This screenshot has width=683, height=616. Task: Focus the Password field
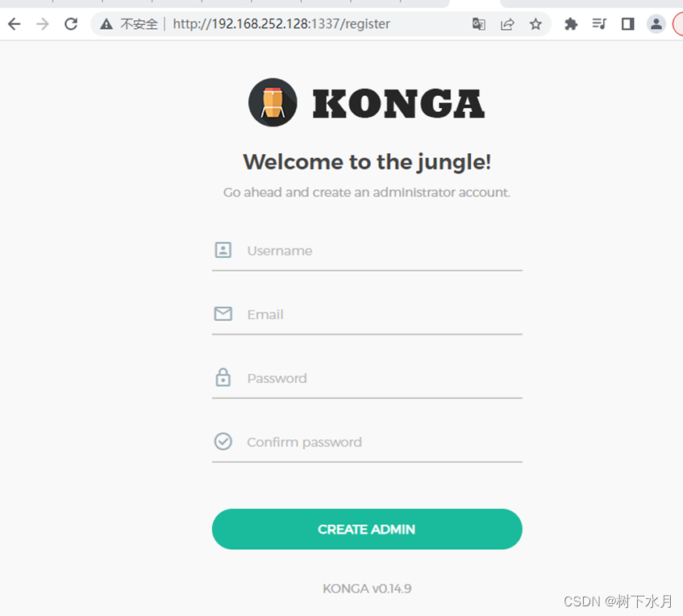pos(367,378)
